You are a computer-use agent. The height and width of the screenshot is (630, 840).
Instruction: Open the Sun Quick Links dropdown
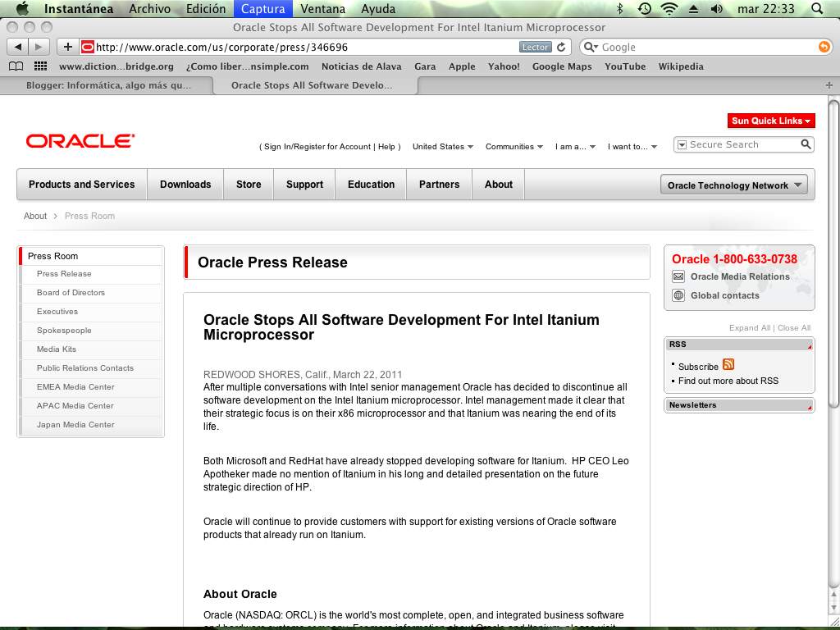coord(771,121)
